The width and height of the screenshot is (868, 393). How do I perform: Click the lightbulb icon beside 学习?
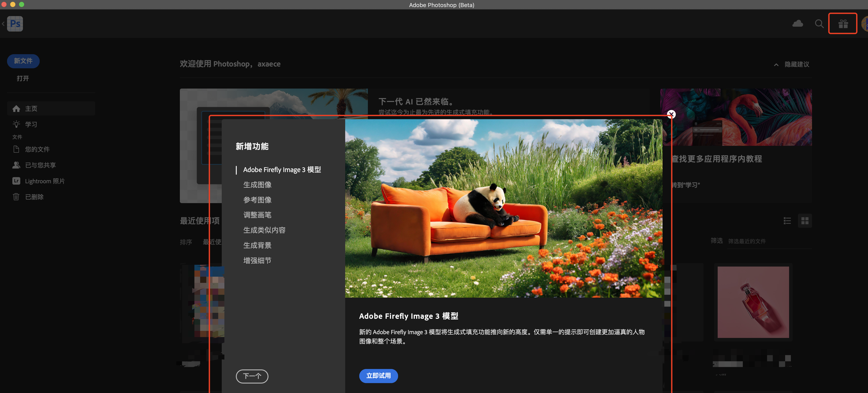click(x=16, y=124)
